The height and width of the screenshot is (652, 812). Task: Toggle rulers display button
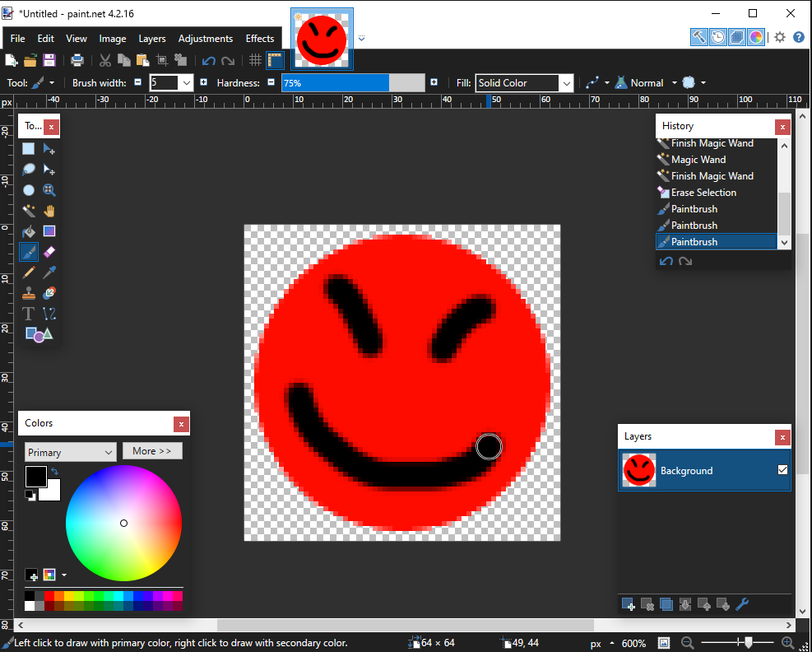[275, 60]
